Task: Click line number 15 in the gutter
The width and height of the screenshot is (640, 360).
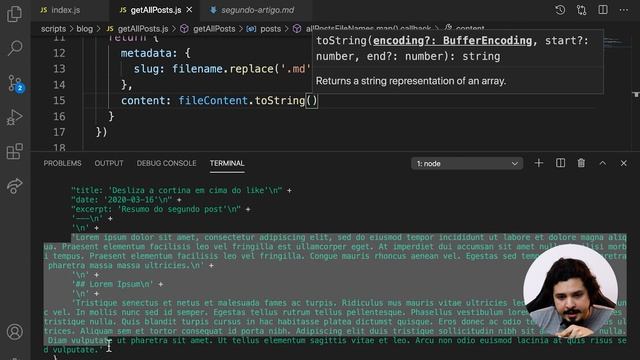Action: [59, 100]
